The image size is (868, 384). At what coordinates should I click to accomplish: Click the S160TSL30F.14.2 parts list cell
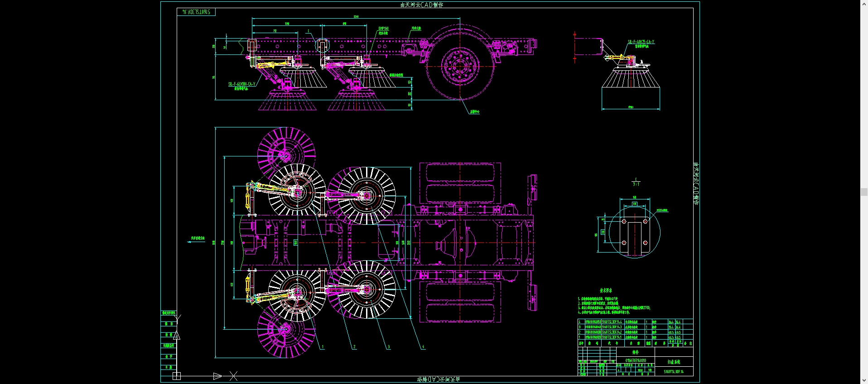[x=612, y=332]
